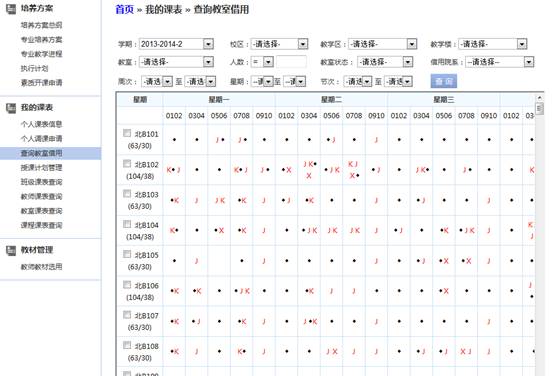Click the 星期三 column group header
Image resolution: width=554 pixels, height=376 pixels.
(444, 100)
